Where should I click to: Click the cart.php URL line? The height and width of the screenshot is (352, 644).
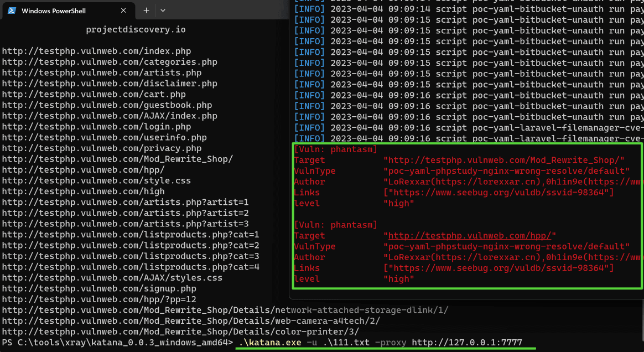pyautogui.click(x=94, y=94)
